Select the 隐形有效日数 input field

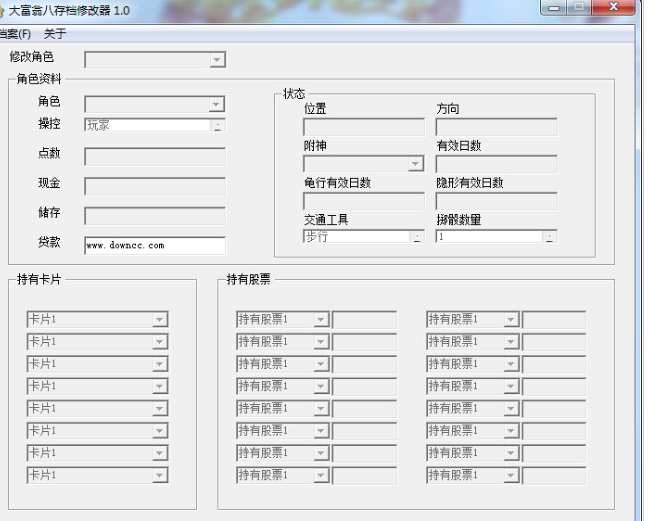[x=496, y=201]
